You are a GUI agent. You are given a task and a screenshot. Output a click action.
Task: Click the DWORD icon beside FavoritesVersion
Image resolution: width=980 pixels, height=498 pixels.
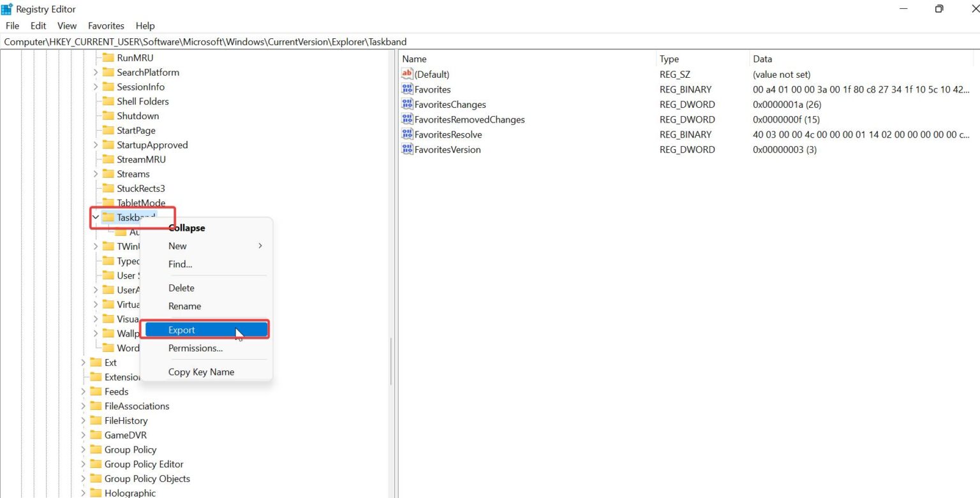coord(407,149)
